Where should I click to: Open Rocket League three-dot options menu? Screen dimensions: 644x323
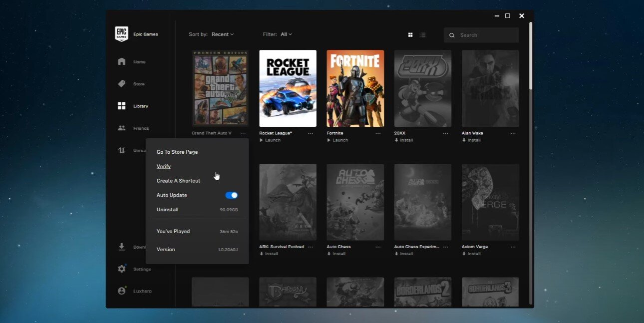tap(311, 133)
